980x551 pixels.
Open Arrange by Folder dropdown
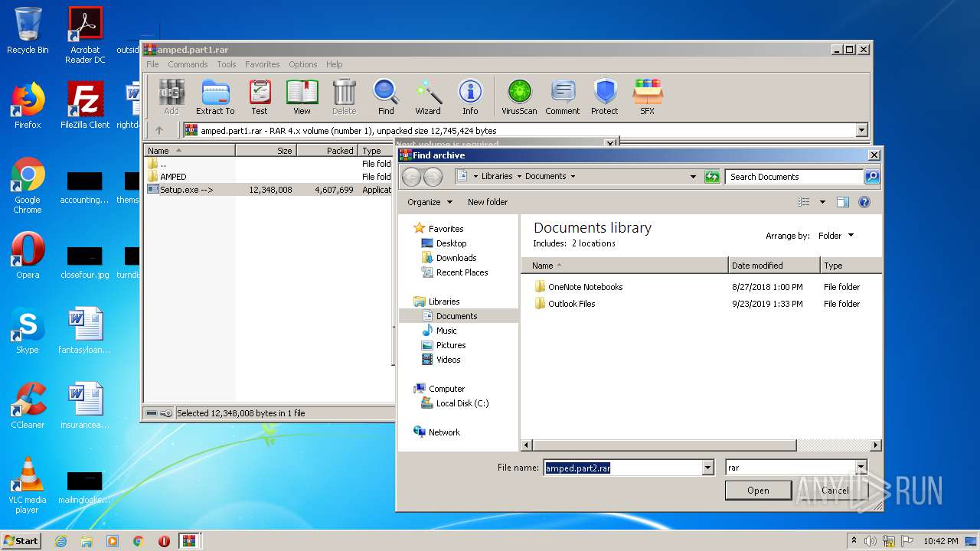click(x=835, y=236)
